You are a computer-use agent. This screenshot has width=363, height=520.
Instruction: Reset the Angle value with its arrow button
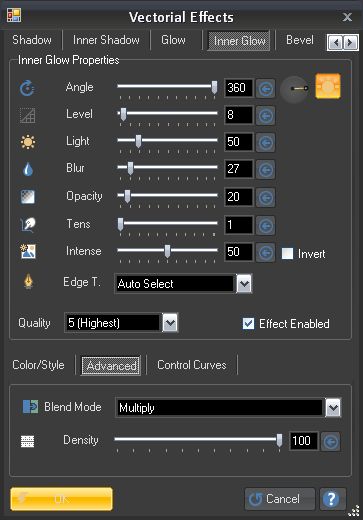tap(265, 89)
